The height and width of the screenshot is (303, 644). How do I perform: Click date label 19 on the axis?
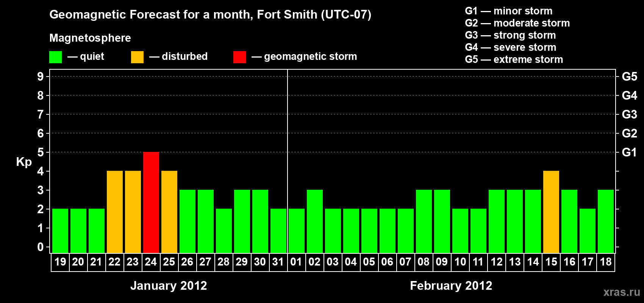[60, 262]
